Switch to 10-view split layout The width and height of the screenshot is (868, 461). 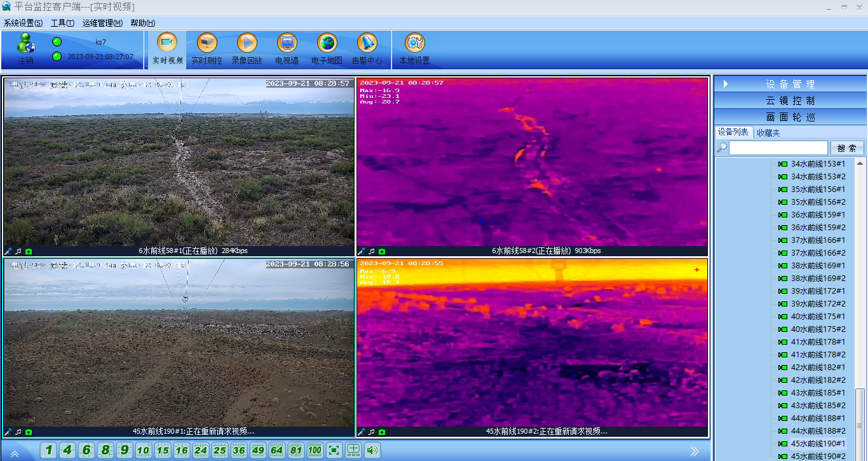144,451
